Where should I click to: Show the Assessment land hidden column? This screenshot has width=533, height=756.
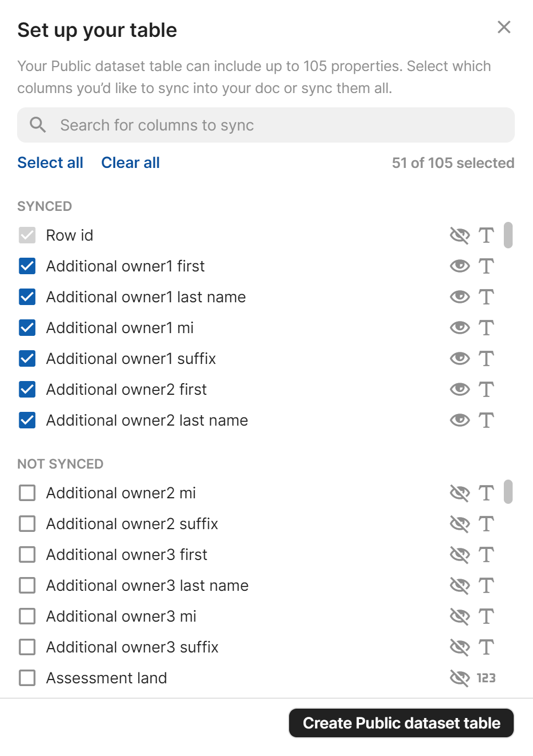coord(460,678)
